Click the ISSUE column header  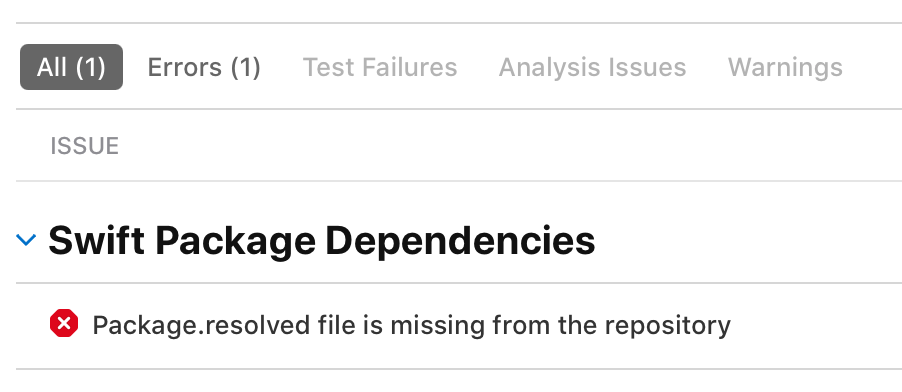pyautogui.click(x=85, y=146)
